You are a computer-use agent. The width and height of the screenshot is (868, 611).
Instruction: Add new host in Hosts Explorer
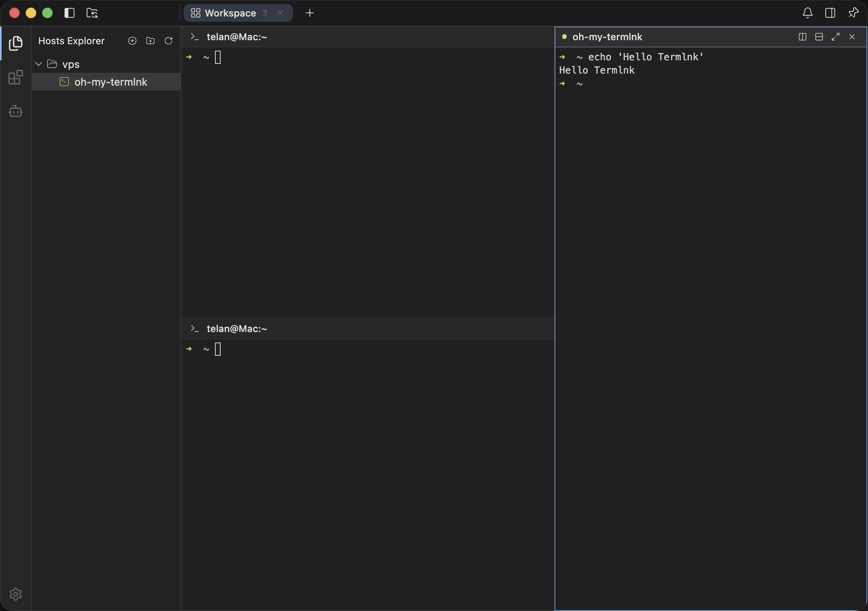click(x=132, y=41)
